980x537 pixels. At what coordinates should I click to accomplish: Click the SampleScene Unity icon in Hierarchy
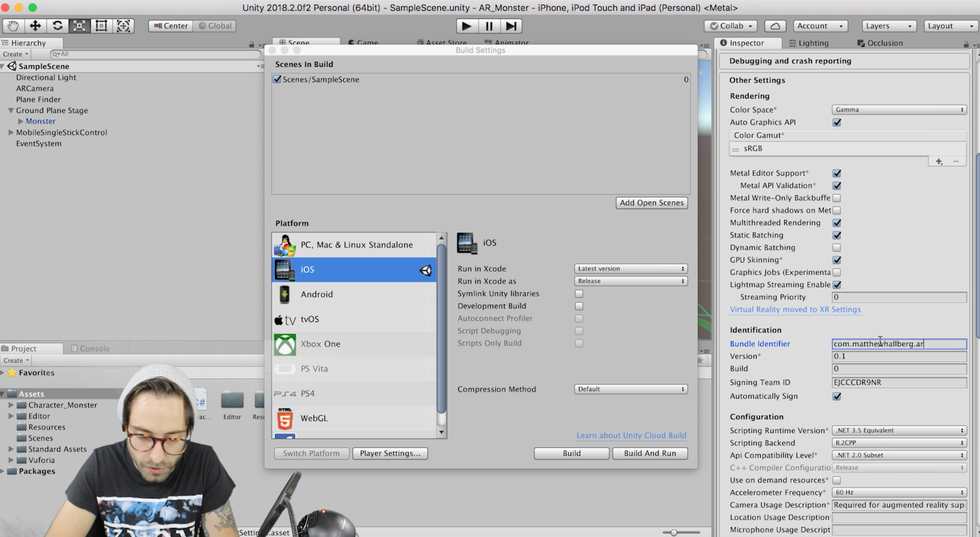coord(12,66)
